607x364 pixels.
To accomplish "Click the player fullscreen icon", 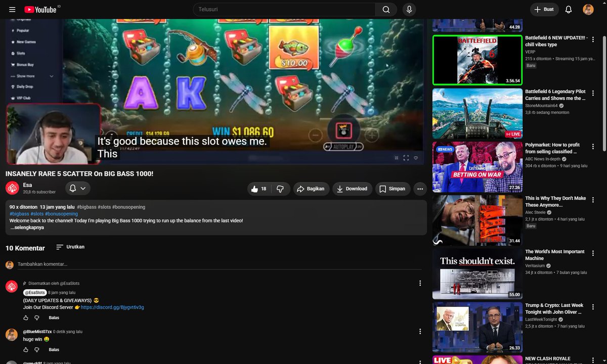I will [x=406, y=158].
